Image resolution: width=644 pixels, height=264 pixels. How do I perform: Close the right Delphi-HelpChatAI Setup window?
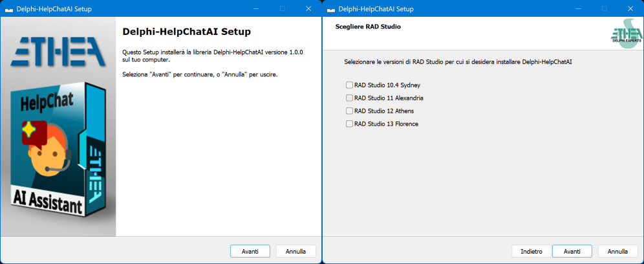coord(630,8)
